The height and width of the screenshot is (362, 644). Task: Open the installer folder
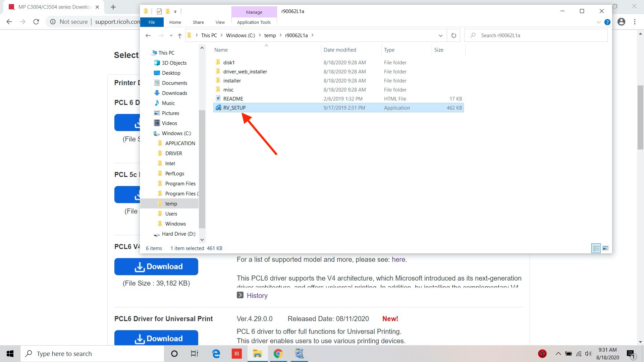232,80
